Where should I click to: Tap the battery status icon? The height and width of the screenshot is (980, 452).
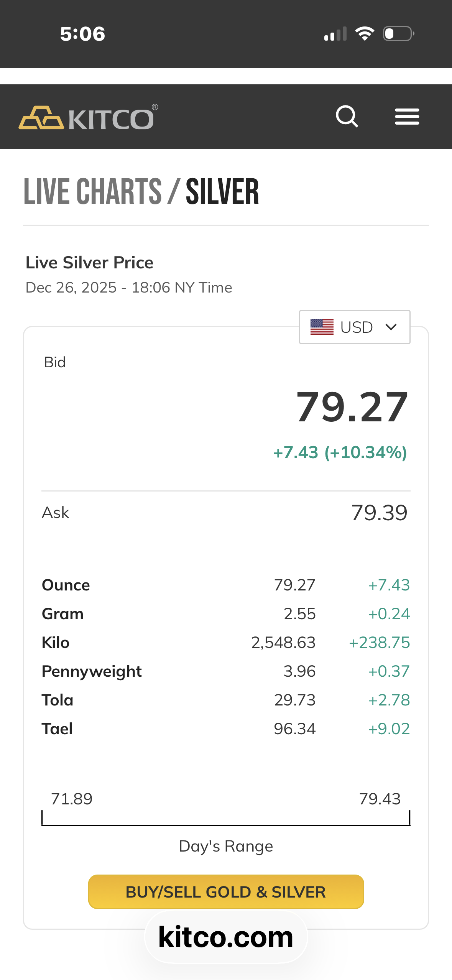[x=398, y=34]
